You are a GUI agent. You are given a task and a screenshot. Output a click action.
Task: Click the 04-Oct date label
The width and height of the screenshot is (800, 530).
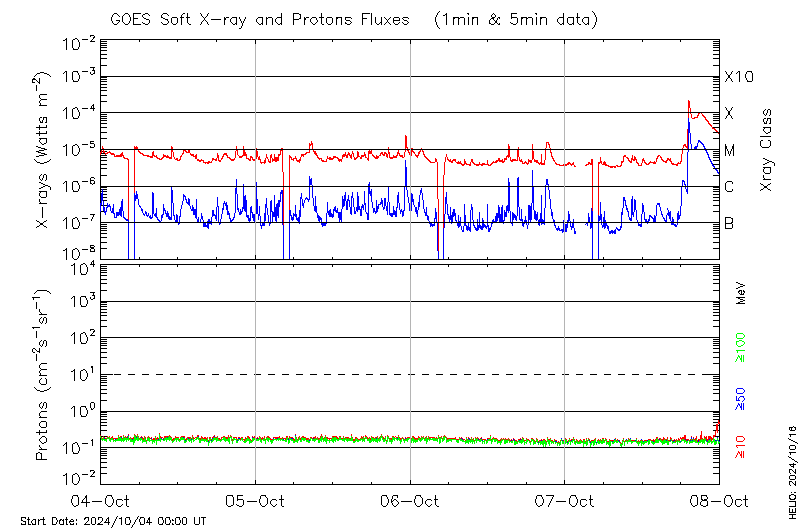click(x=101, y=501)
